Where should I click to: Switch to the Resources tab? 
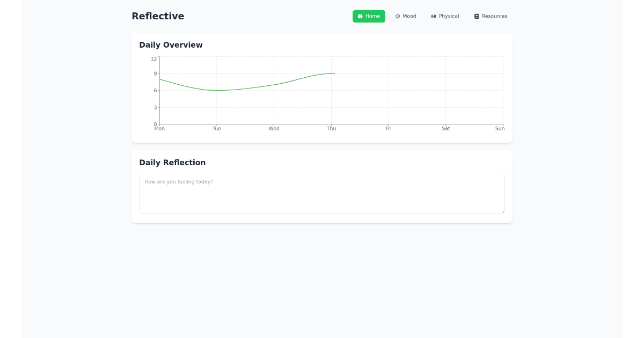pos(491,16)
